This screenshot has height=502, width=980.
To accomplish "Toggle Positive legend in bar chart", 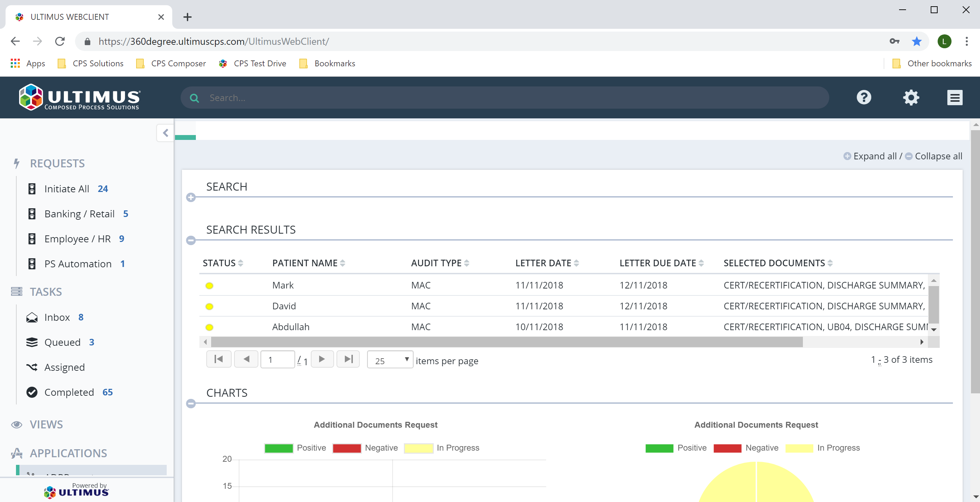I will coord(295,448).
